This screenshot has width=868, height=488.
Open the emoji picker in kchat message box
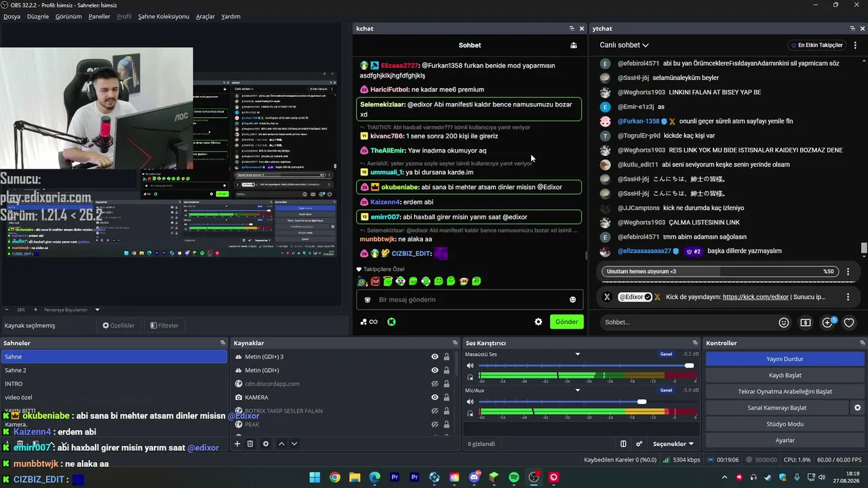coord(572,300)
